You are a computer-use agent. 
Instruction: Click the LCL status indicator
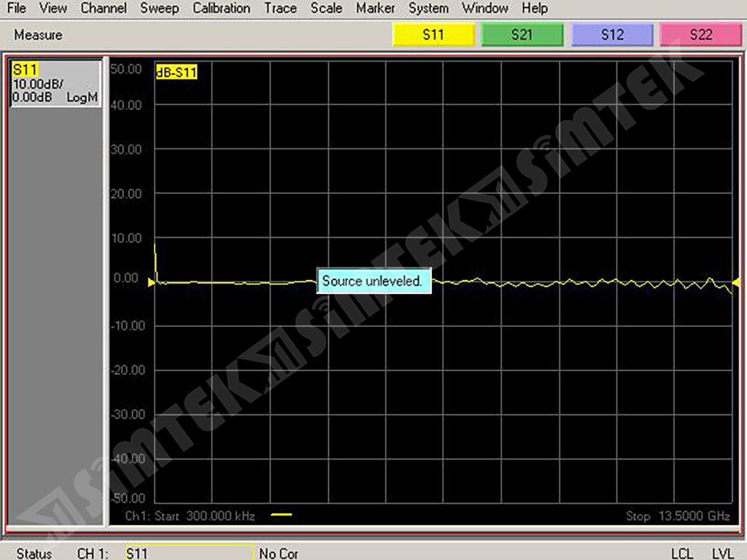coord(682,553)
